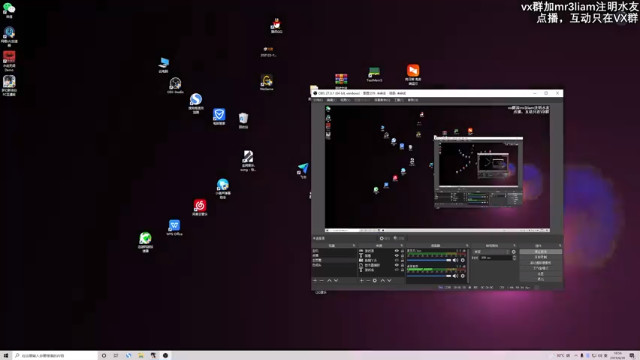Open the View menu in OBS

345,100
